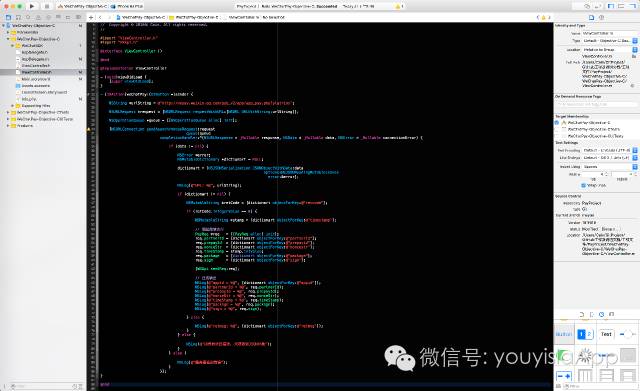Click the On Demand Resource Tags field
Screen dimensions: 640x391
596,104
